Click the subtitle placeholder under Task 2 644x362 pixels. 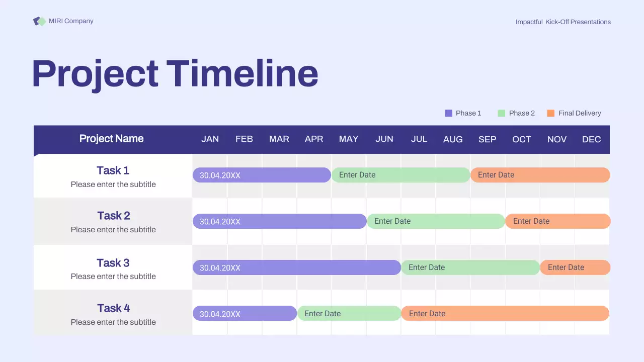(x=113, y=230)
